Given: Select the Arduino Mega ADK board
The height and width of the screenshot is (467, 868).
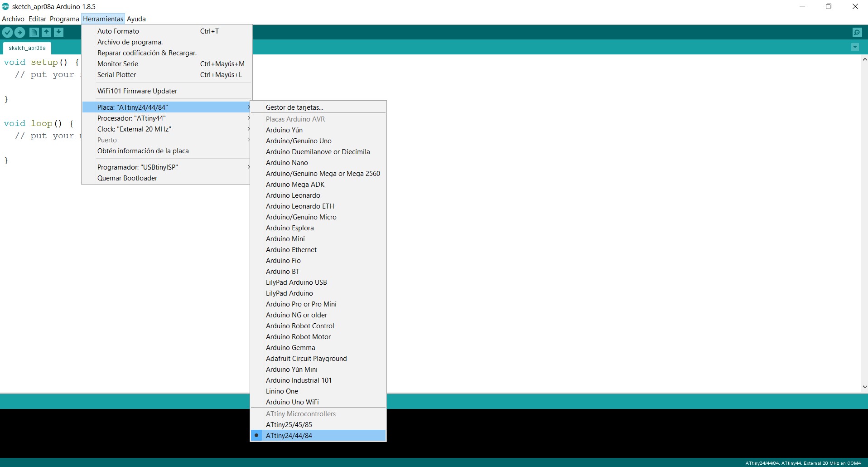Looking at the screenshot, I should point(318,185).
